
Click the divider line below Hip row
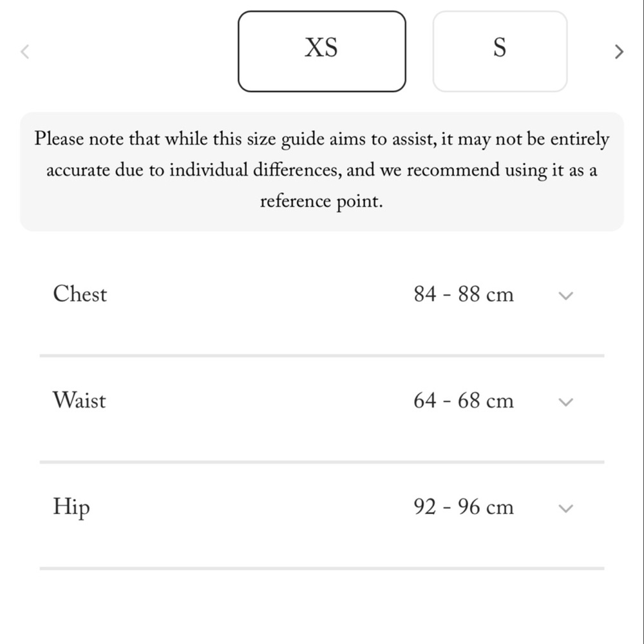(322, 569)
